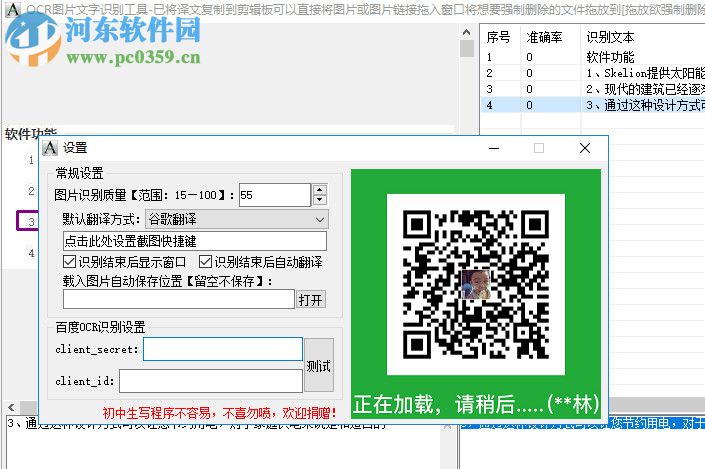Click the 测试 button for Baidu OCR
Viewport: 705px width, 469px height.
[319, 366]
